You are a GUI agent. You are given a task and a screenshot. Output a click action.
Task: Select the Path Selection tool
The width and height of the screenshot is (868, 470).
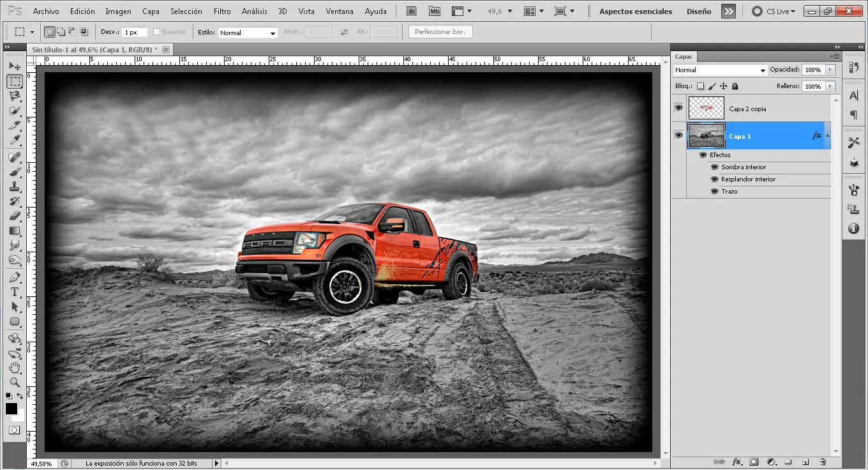point(15,307)
